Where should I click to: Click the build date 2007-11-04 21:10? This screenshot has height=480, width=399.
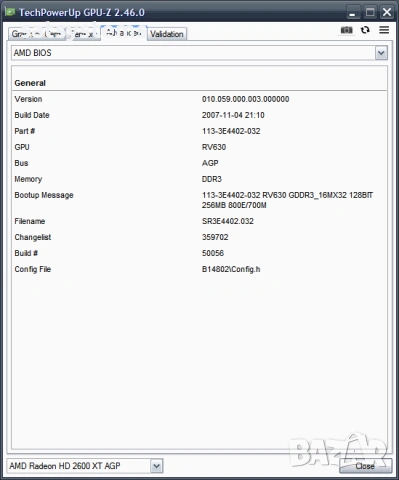[233, 115]
